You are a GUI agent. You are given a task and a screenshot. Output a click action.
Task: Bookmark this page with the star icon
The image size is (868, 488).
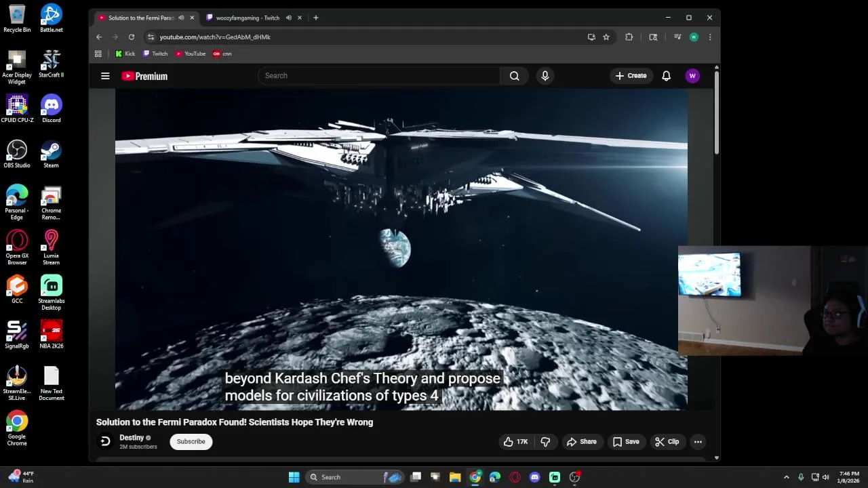tap(606, 37)
